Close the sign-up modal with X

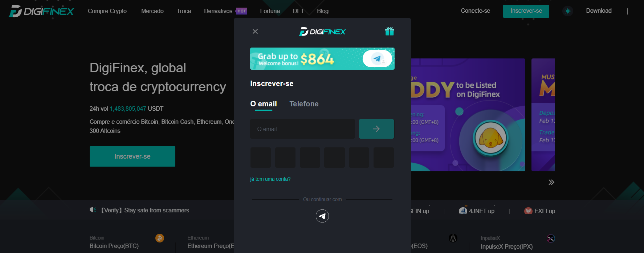point(255,32)
